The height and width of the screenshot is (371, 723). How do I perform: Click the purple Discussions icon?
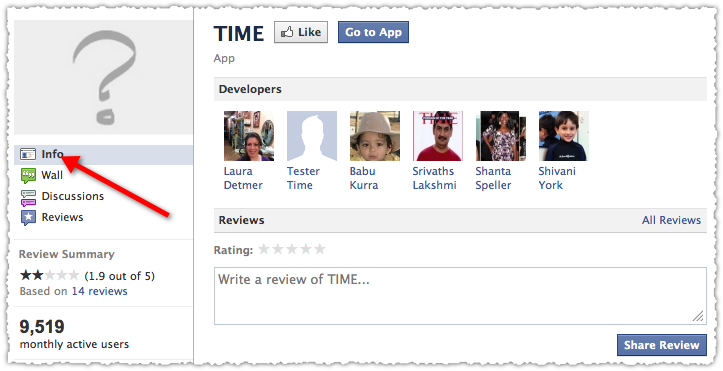click(28, 197)
